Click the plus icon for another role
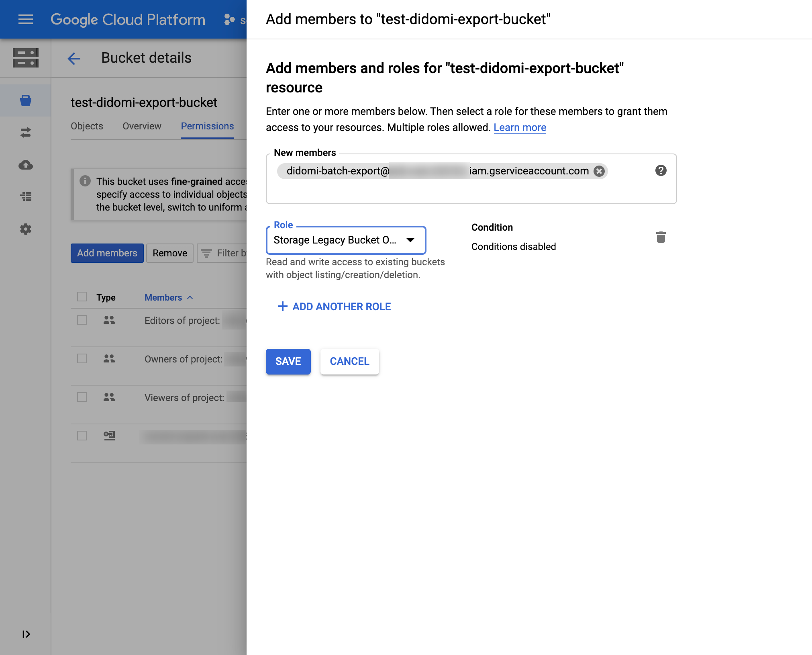 (x=283, y=306)
